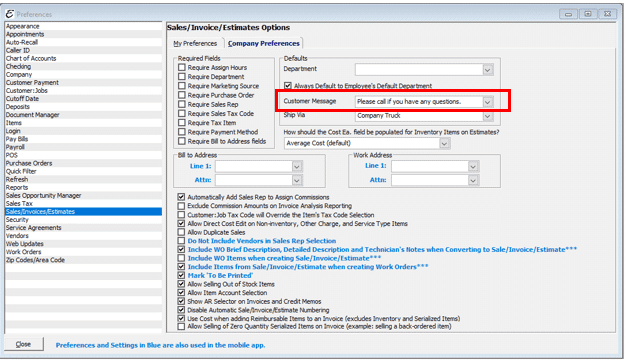Choose Chart of Accounts category

pyautogui.click(x=83, y=58)
